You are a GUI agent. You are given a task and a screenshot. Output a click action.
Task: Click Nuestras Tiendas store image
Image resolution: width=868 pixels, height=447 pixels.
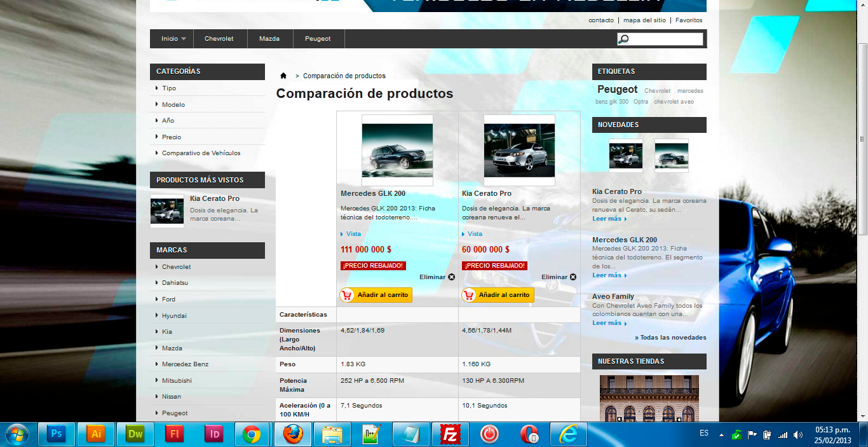(649, 398)
